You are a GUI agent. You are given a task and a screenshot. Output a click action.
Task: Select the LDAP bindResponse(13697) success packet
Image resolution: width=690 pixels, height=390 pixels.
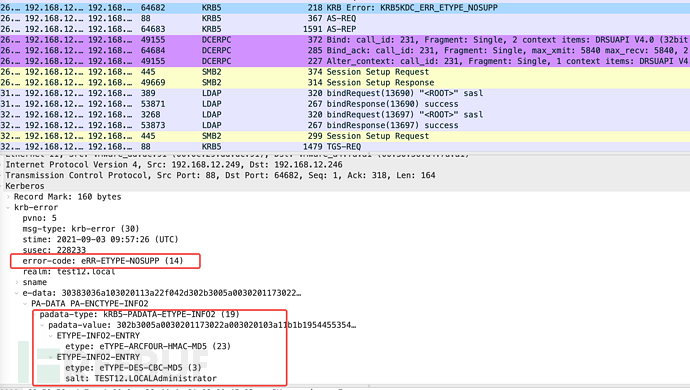point(345,125)
